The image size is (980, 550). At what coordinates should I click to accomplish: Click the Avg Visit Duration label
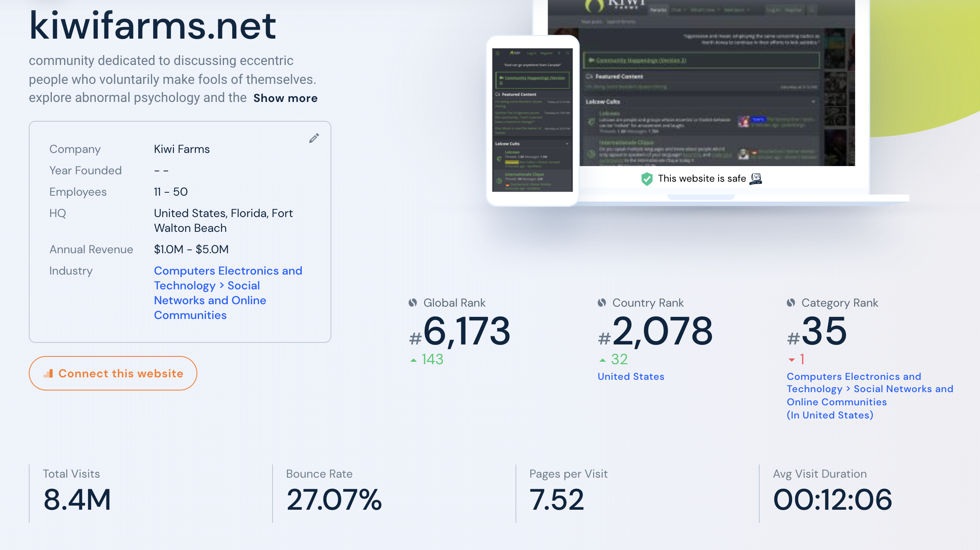(820, 474)
